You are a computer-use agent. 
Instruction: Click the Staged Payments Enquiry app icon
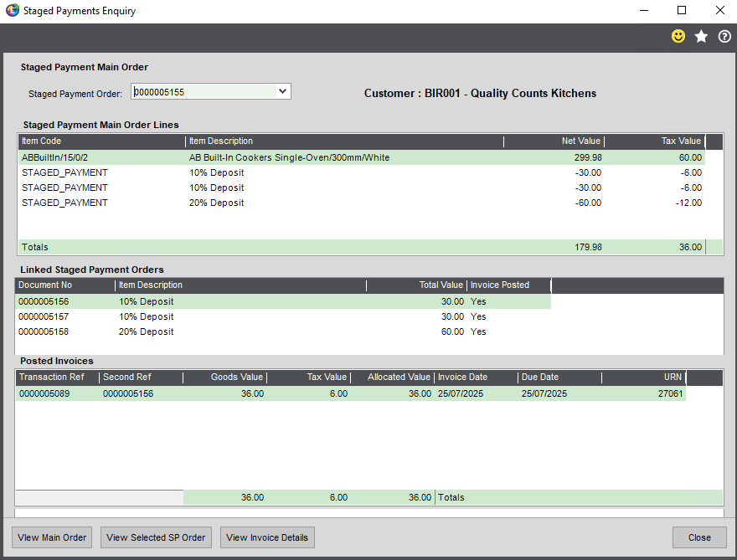[12, 11]
